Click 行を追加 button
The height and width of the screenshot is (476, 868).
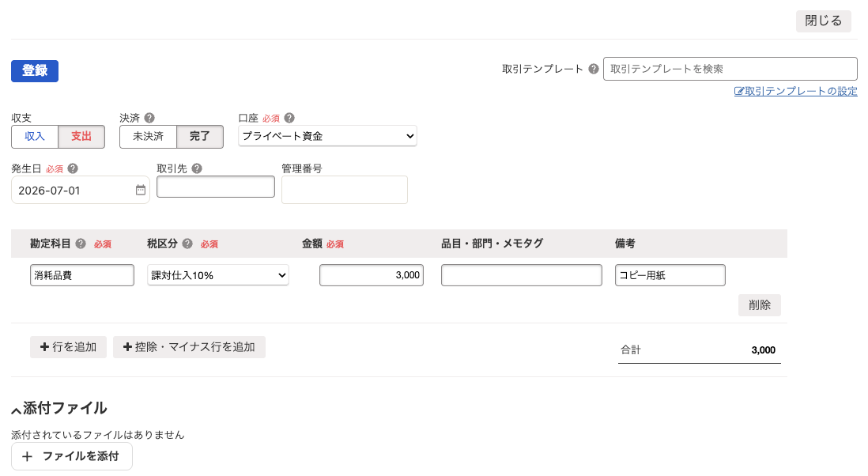coord(68,347)
